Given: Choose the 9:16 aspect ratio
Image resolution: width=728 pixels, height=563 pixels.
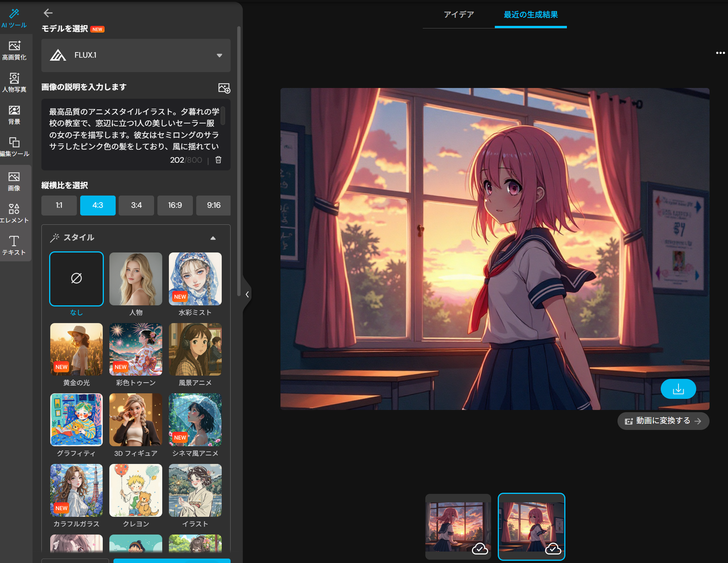Looking at the screenshot, I should tap(213, 205).
